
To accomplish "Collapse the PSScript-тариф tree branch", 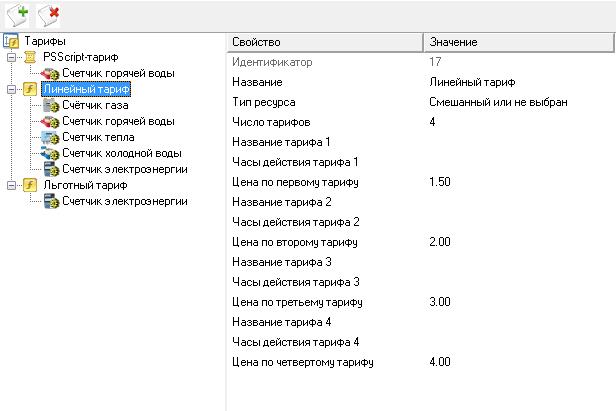I will 11,57.
